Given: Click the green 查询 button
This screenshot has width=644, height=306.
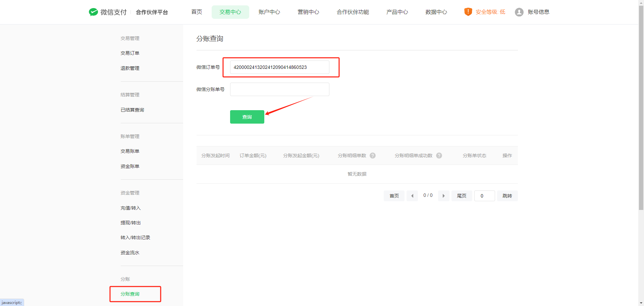Looking at the screenshot, I should coord(247,117).
